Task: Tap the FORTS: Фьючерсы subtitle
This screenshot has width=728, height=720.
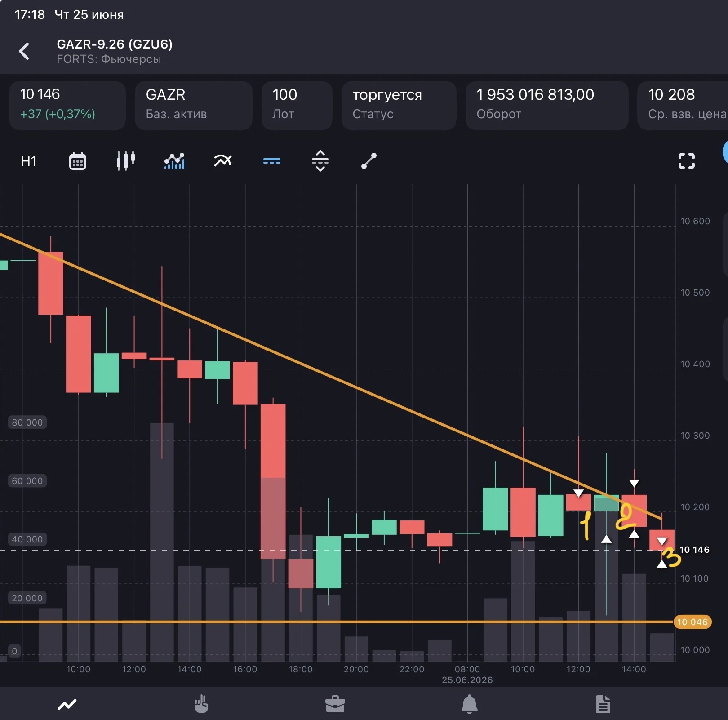Action: click(x=109, y=59)
